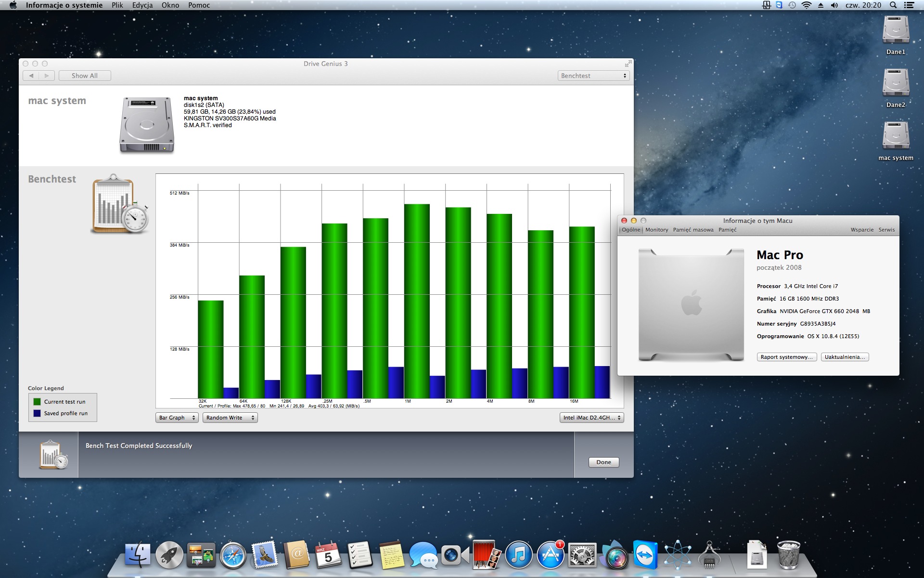Click the clock showing czw. 20:20
This screenshot has width=924, height=578.
coord(863,5)
